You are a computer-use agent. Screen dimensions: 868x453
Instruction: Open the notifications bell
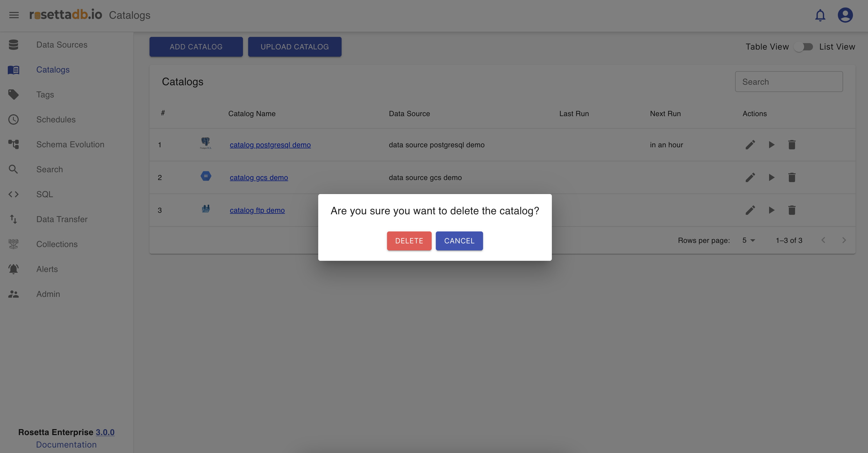pyautogui.click(x=820, y=15)
